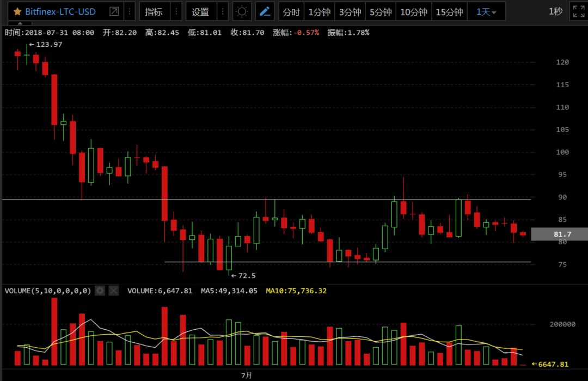Click the 75 price axis label

[562, 265]
